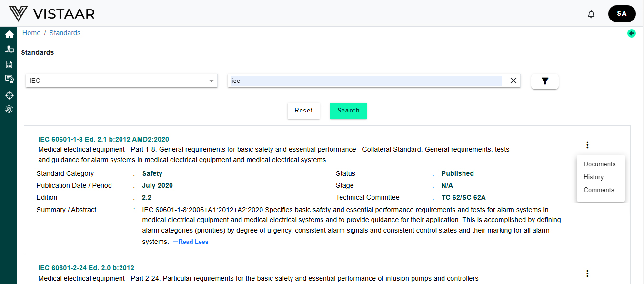Open the three-dot menu for IEC 60601-2-24

click(x=587, y=274)
